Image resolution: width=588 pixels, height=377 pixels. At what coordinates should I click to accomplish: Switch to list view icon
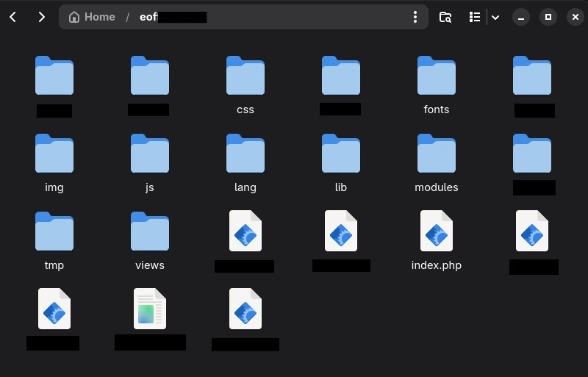(x=475, y=17)
